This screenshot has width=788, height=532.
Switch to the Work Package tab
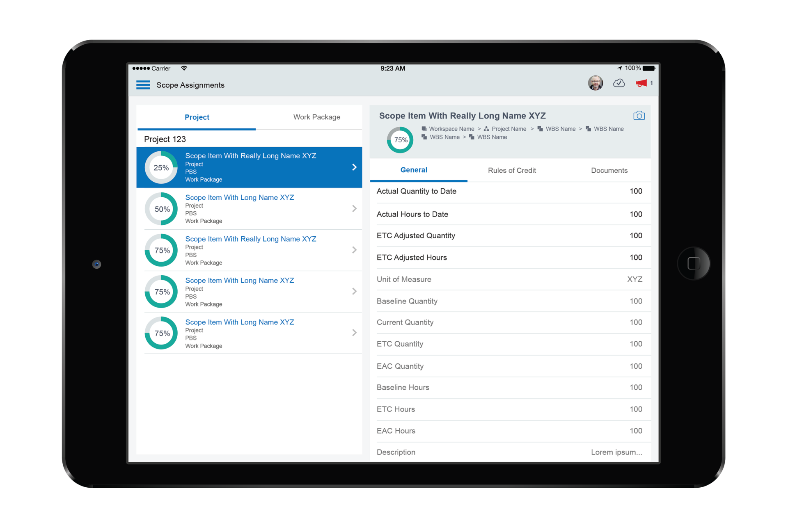[x=316, y=117]
